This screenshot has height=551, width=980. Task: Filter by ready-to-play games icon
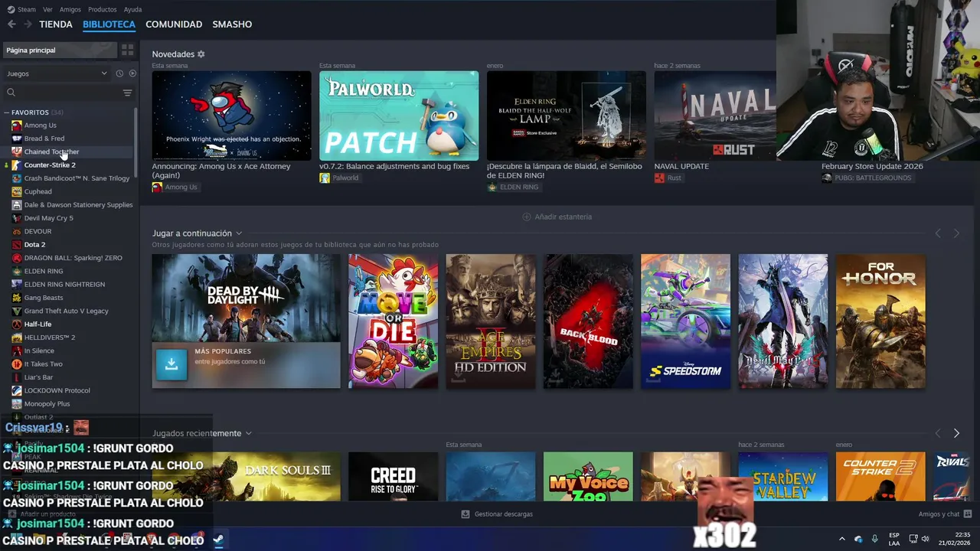(132, 73)
